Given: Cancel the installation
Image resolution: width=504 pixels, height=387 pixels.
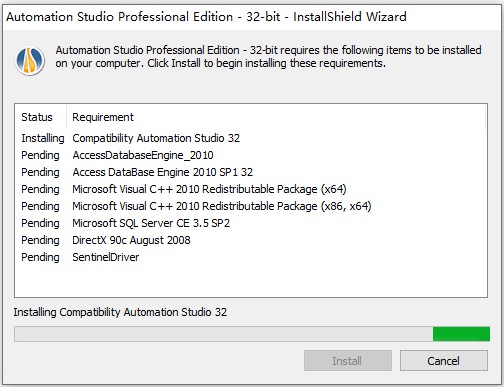Looking at the screenshot, I should click(444, 360).
